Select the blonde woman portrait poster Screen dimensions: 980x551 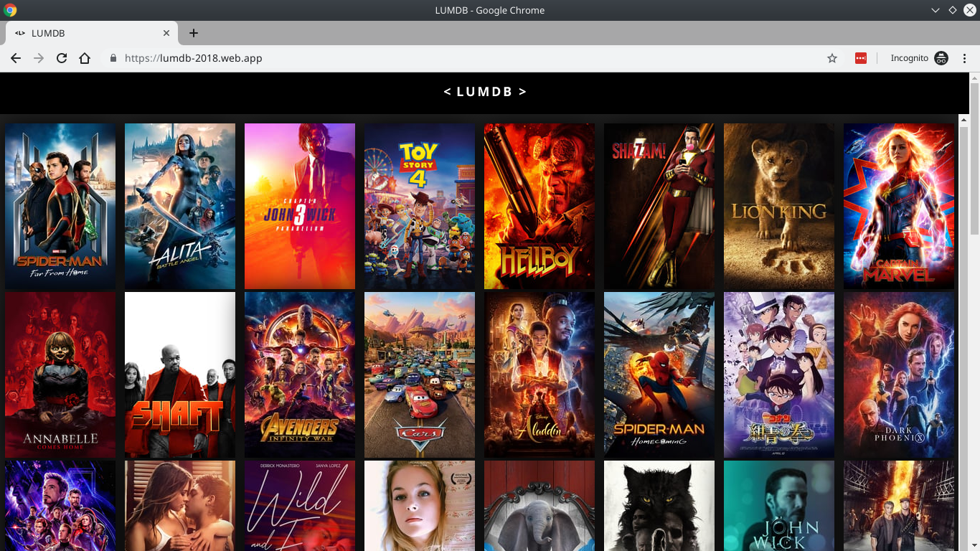420,506
